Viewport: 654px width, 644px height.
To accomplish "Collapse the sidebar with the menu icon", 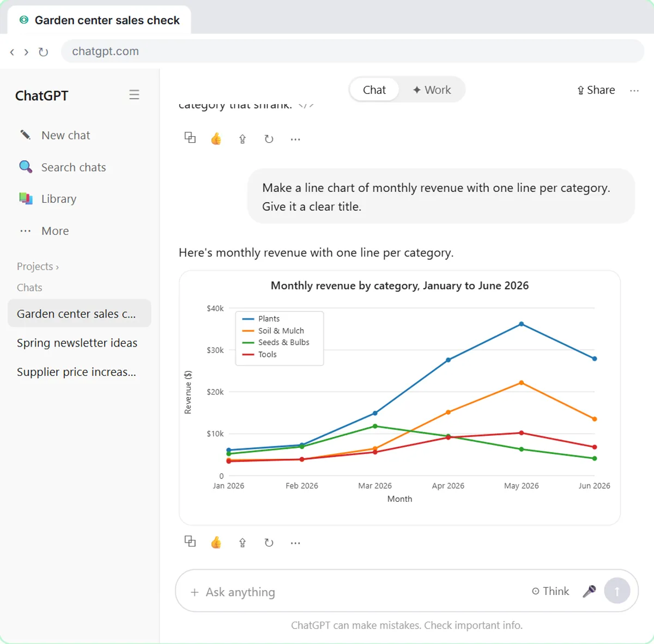I will pos(134,95).
